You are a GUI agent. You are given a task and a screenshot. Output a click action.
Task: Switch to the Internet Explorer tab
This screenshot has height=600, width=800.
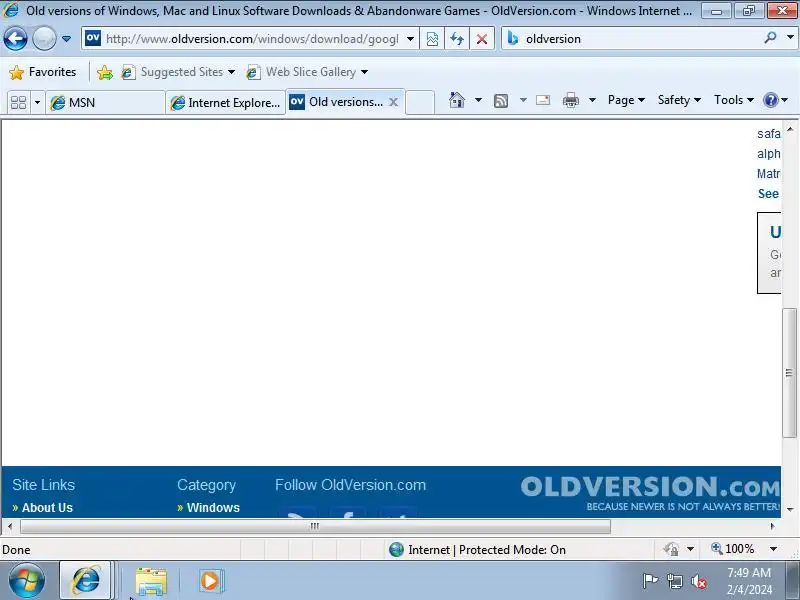coord(226,103)
